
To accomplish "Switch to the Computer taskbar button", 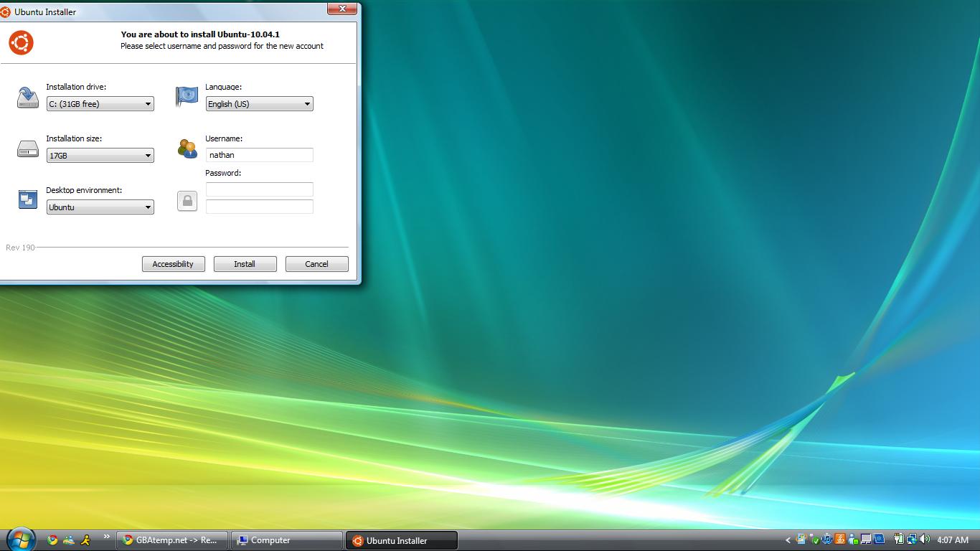I will [x=286, y=540].
